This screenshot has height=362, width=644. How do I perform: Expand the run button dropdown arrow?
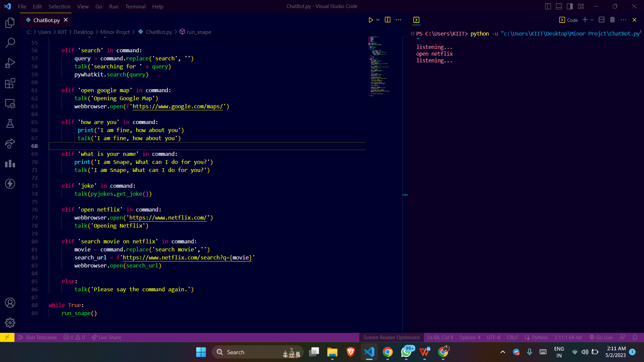(378, 20)
